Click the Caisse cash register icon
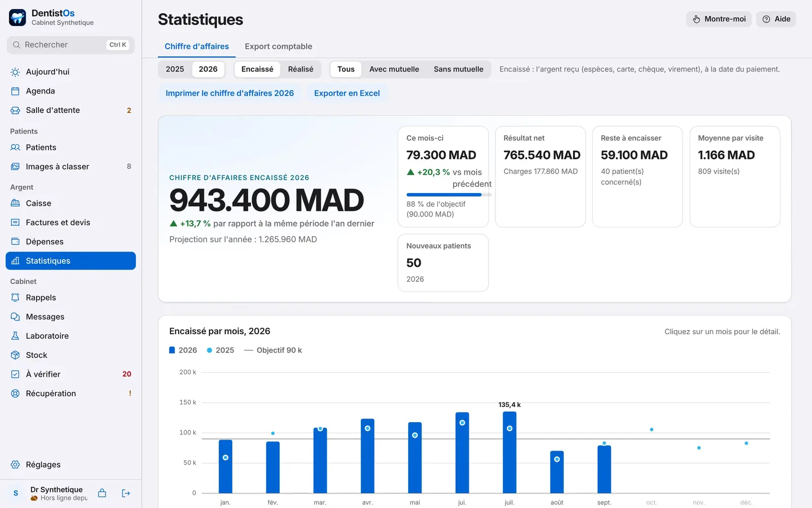 click(15, 203)
